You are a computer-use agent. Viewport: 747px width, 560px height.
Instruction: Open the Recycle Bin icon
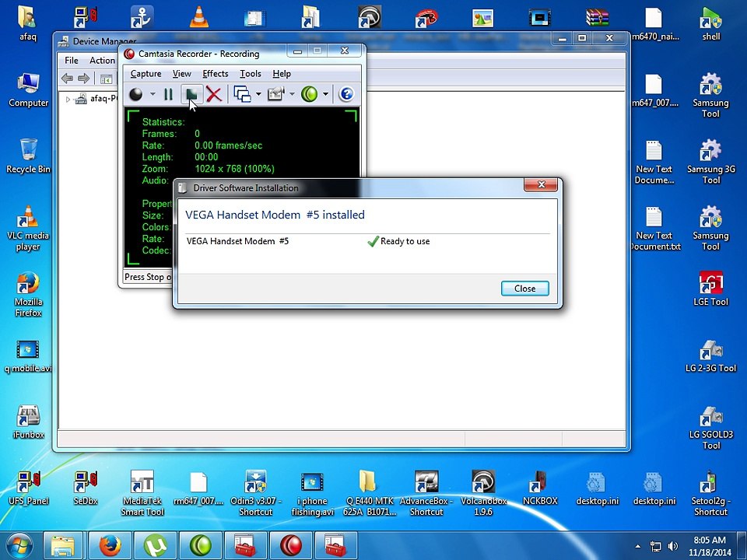click(x=28, y=156)
